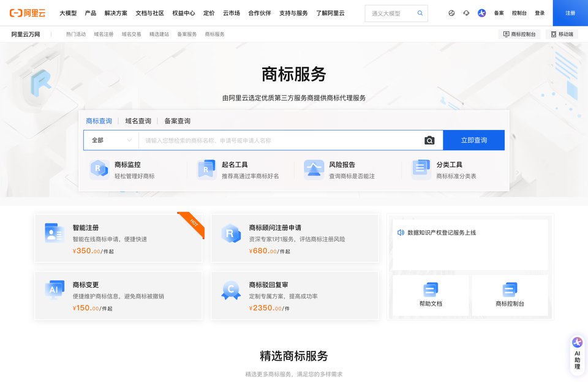The image size is (588, 384).
Task: Click 热门活动 in sub-navigation
Action: [x=76, y=34]
